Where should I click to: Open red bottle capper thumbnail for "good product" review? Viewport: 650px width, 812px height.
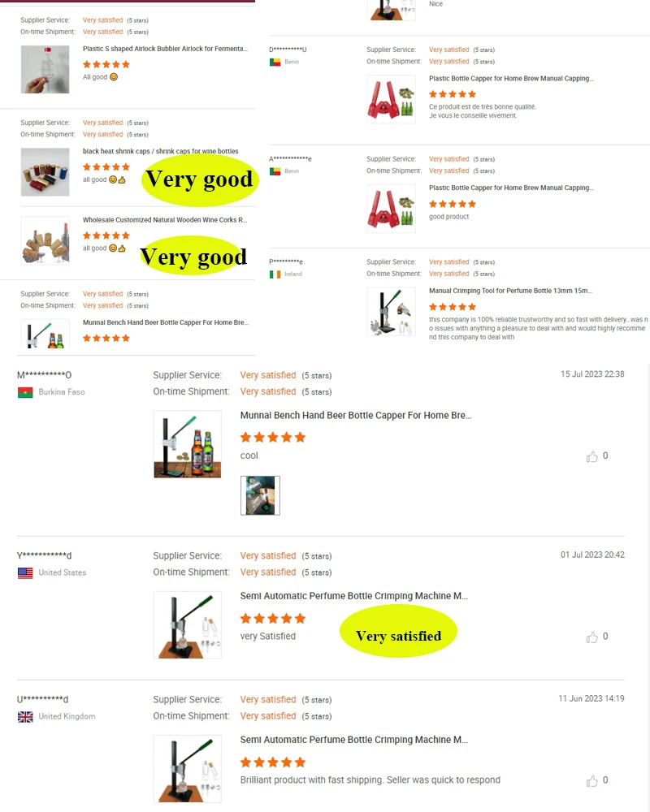(391, 208)
